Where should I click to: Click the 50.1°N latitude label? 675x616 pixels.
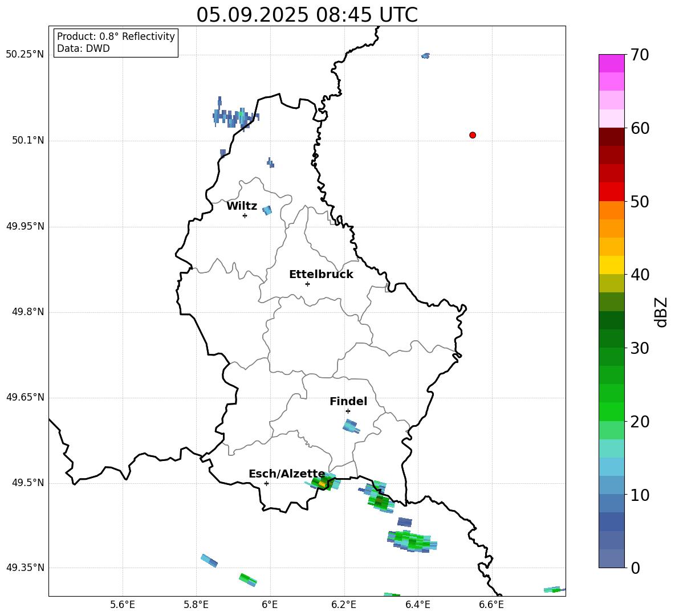click(x=28, y=140)
